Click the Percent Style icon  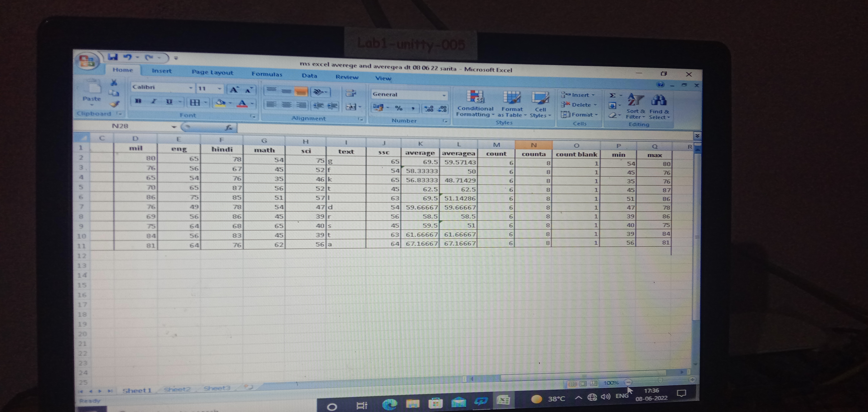(x=399, y=108)
